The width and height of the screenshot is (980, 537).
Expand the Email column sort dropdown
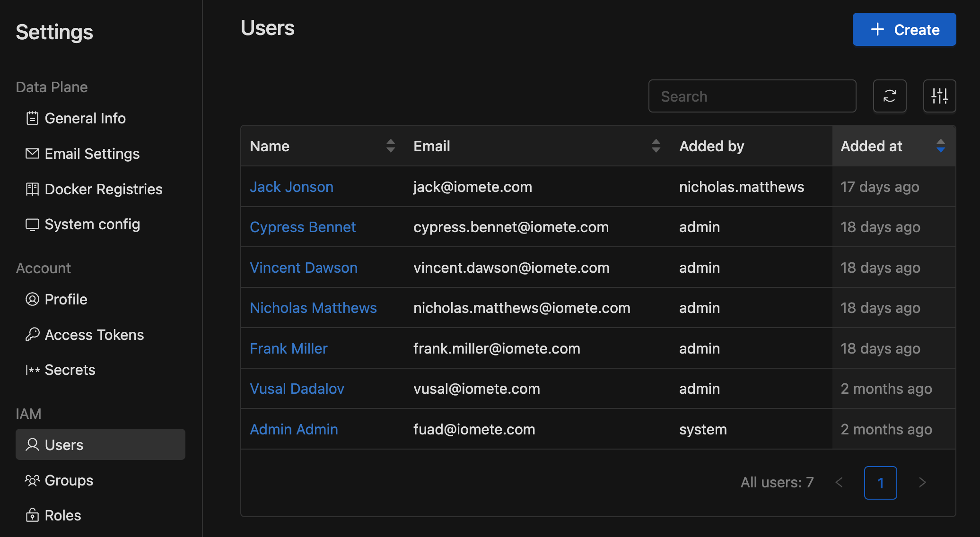[655, 146]
